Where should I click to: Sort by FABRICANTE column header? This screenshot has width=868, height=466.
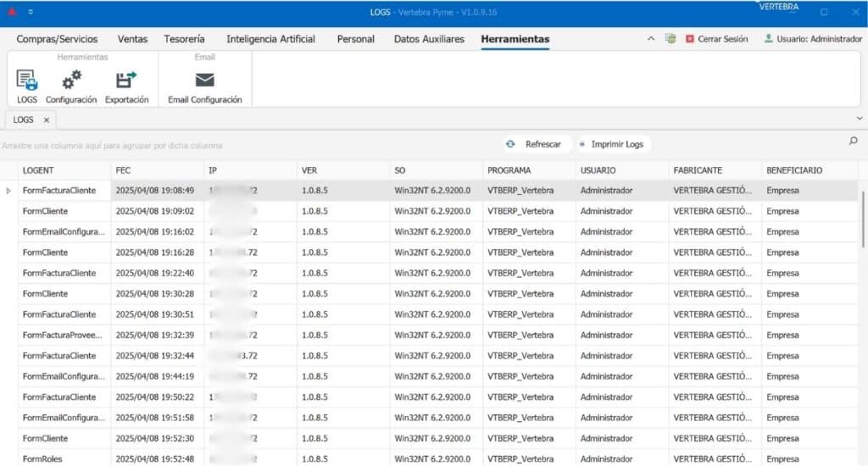[715, 170]
